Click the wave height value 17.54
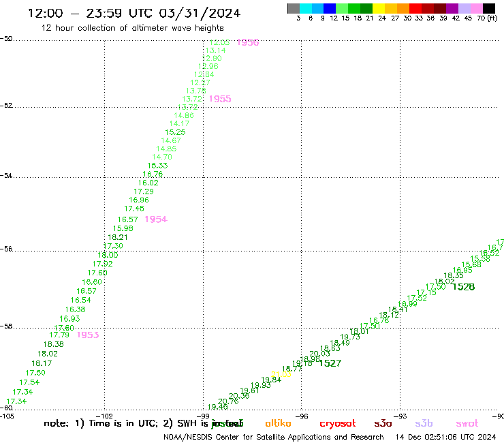504x443 pixels. 29,382
